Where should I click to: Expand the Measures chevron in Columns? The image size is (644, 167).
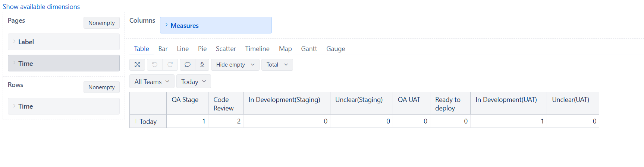click(166, 25)
